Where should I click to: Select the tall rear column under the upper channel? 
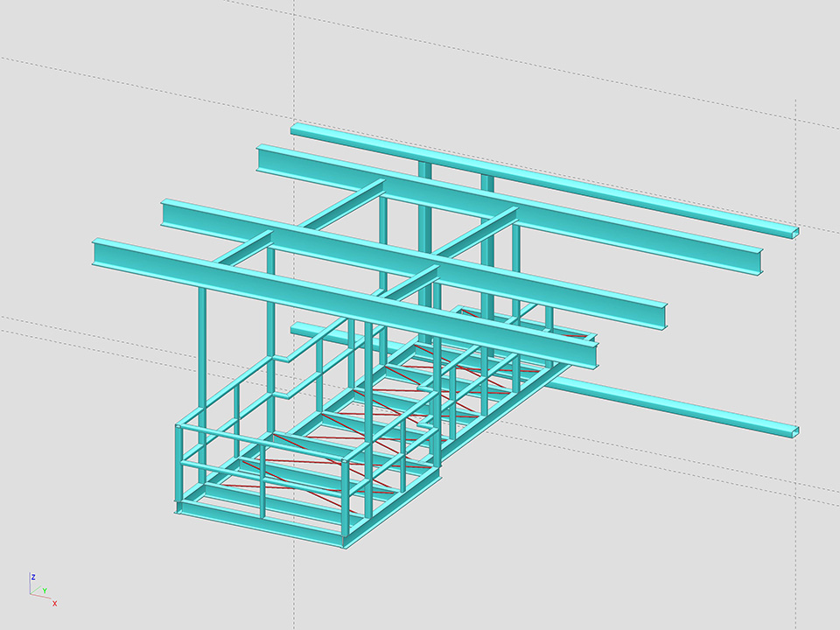pyautogui.click(x=424, y=236)
